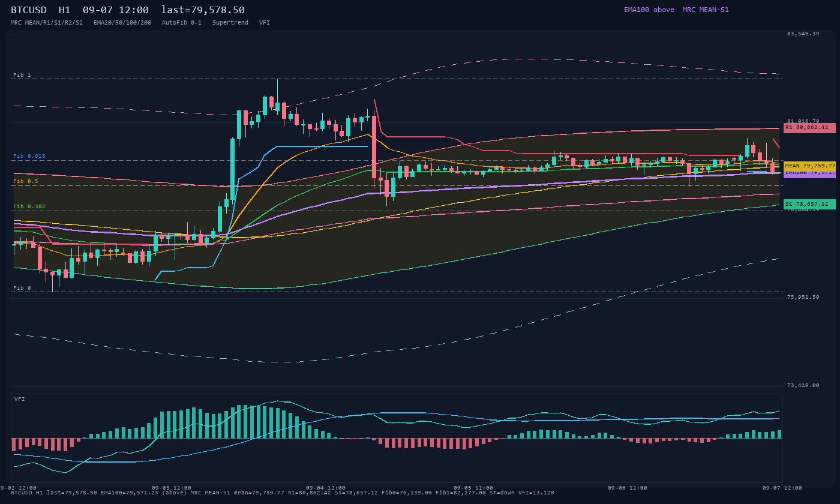Select the 09-05 11:00 time axis label

pyautogui.click(x=473, y=488)
